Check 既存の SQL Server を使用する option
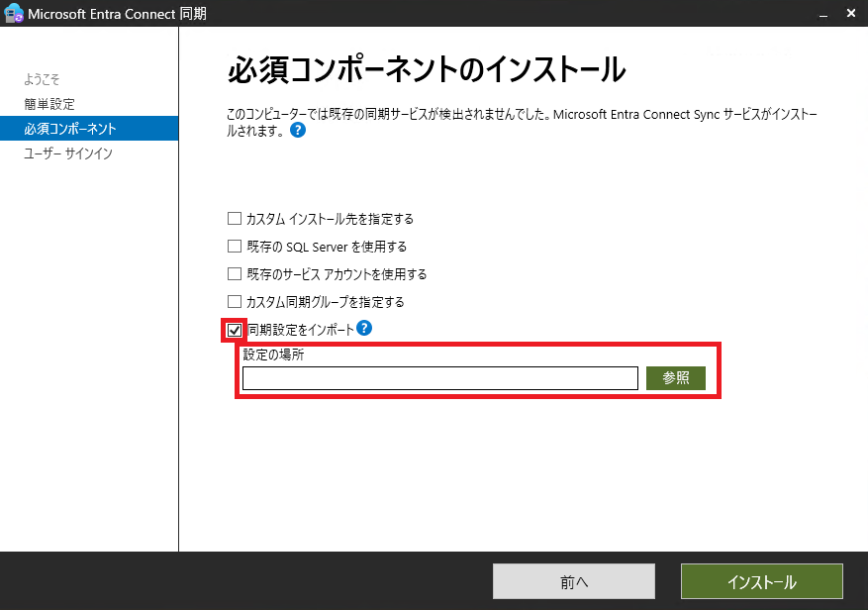 click(x=235, y=246)
